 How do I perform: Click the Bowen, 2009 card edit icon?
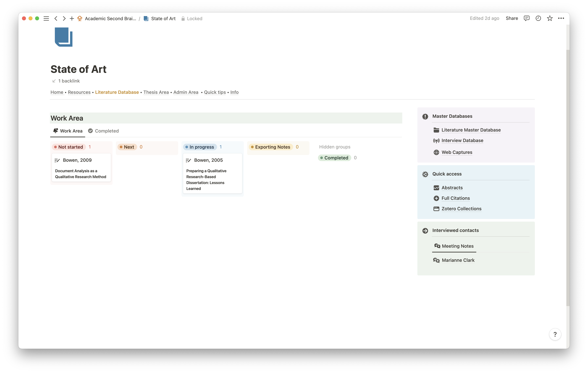point(57,160)
